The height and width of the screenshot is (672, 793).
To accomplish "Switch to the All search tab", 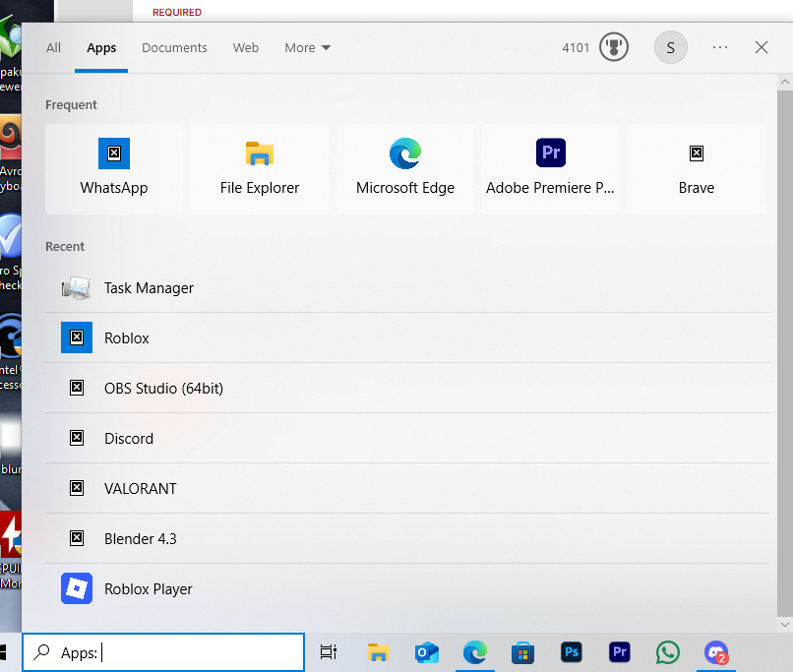I will coord(53,47).
